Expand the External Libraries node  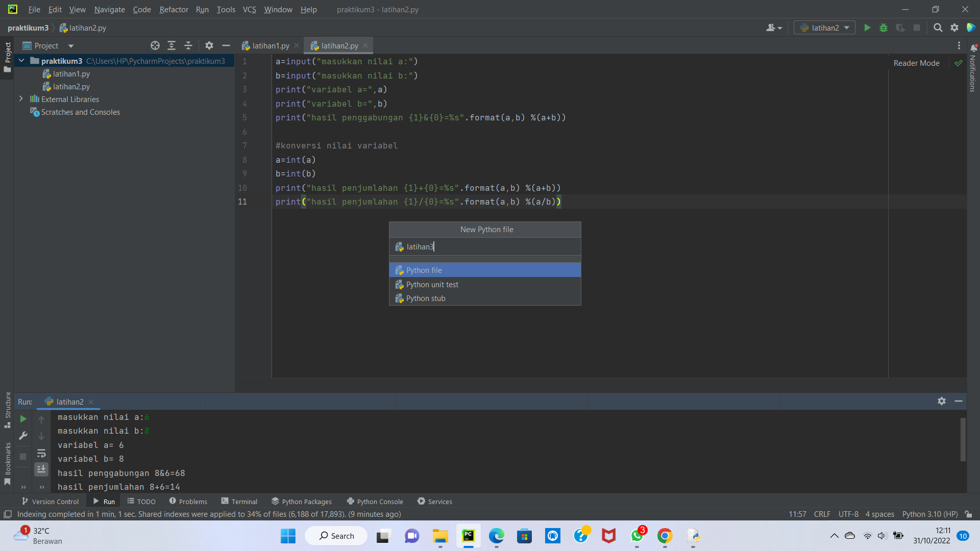pyautogui.click(x=21, y=98)
